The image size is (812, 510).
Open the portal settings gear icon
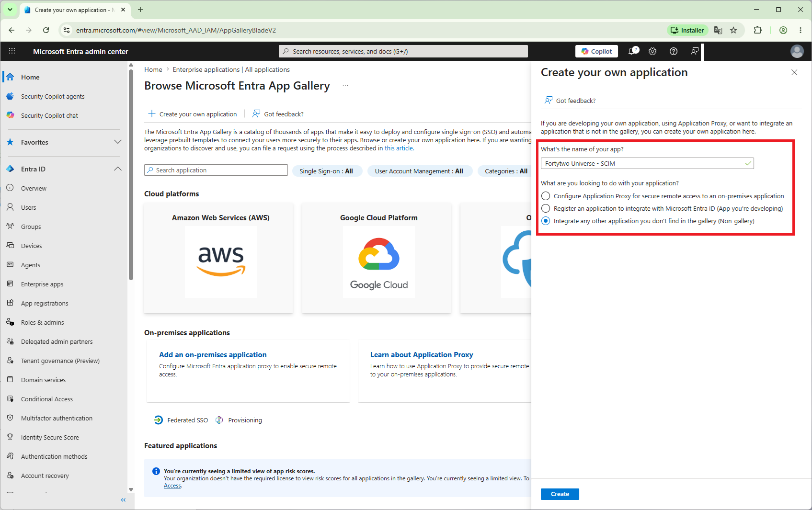pos(652,51)
